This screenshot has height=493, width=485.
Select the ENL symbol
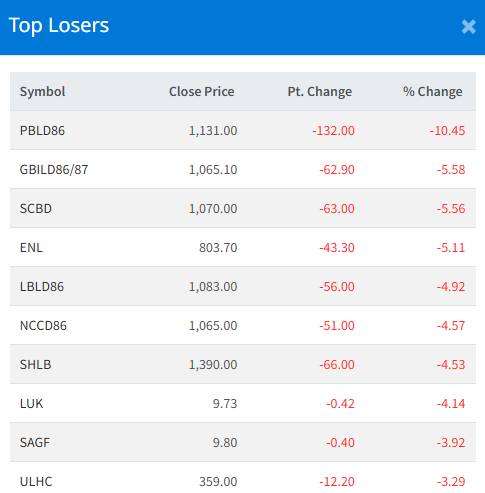[x=31, y=247]
